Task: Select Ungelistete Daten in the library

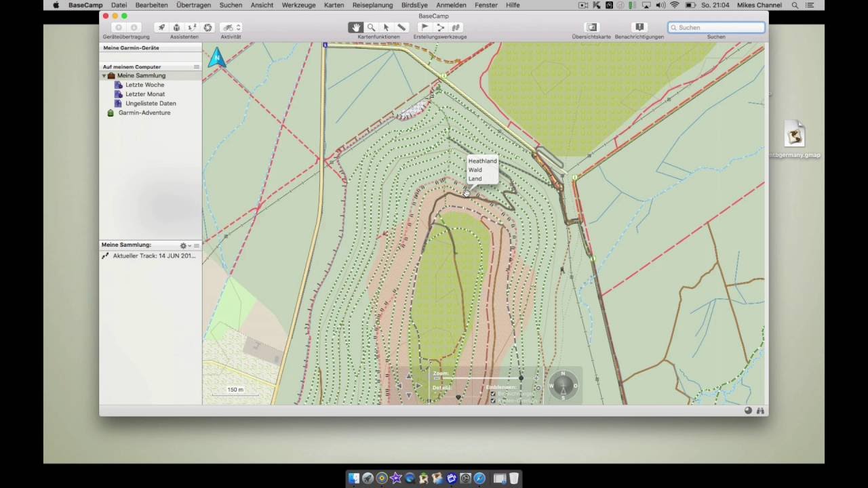Action: pos(151,104)
